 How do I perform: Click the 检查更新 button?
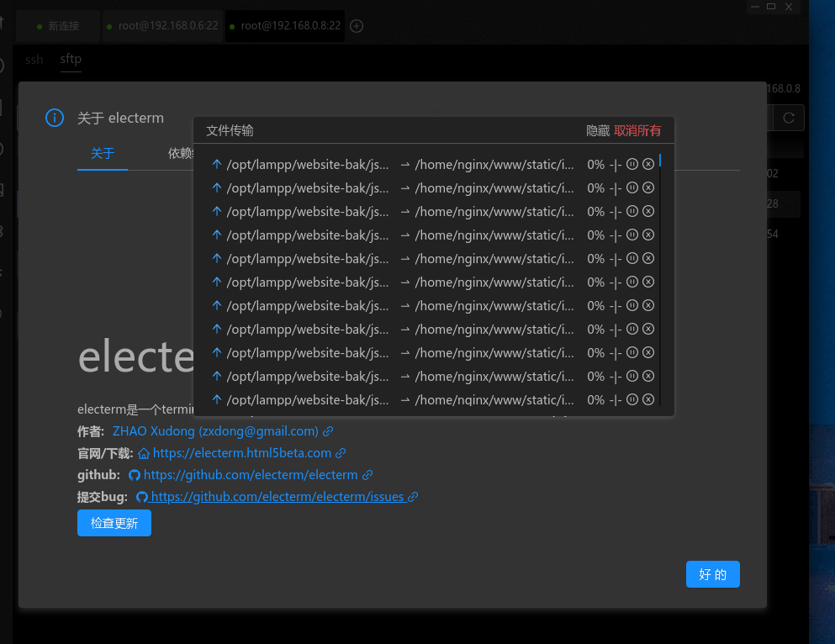pos(114,523)
